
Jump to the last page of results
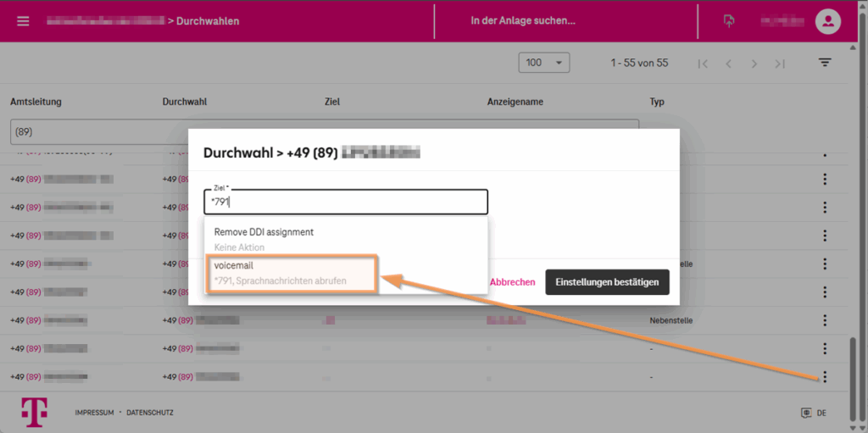[x=780, y=64]
